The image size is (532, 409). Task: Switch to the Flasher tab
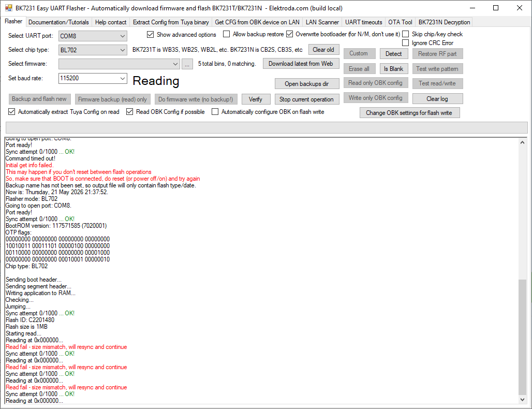[13, 21]
